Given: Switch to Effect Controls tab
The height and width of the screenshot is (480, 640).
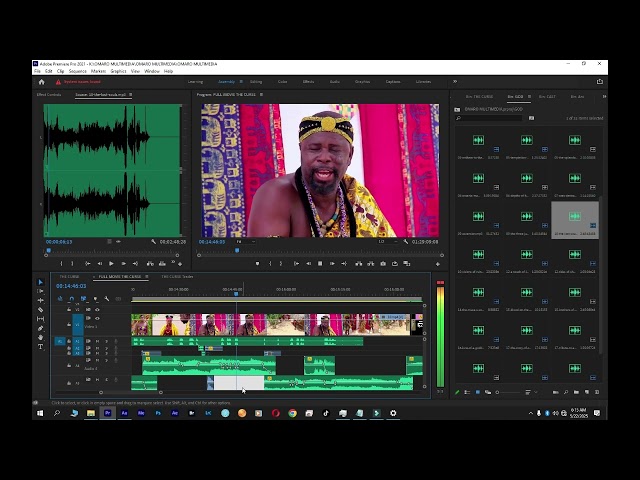Looking at the screenshot, I should point(49,95).
